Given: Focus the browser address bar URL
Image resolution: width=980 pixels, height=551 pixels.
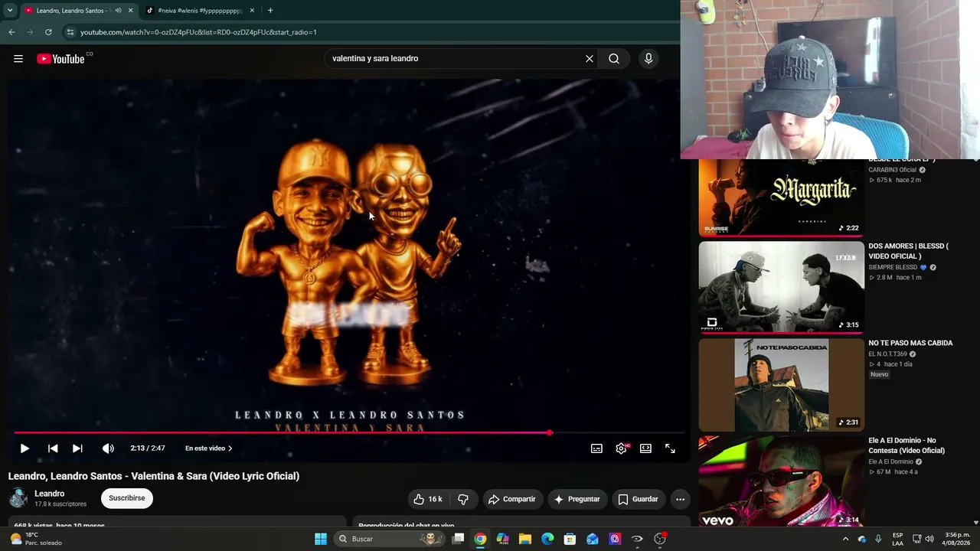Looking at the screenshot, I should point(198,32).
